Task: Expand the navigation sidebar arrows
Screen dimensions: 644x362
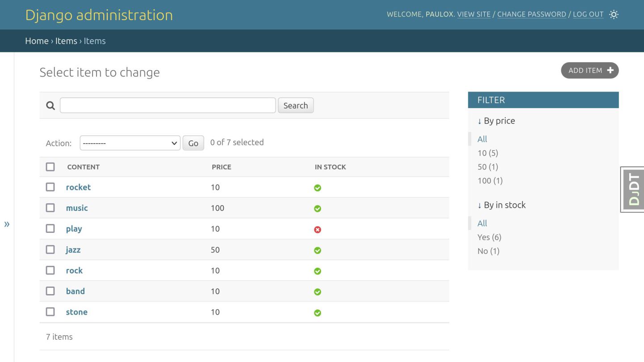Action: pyautogui.click(x=7, y=224)
